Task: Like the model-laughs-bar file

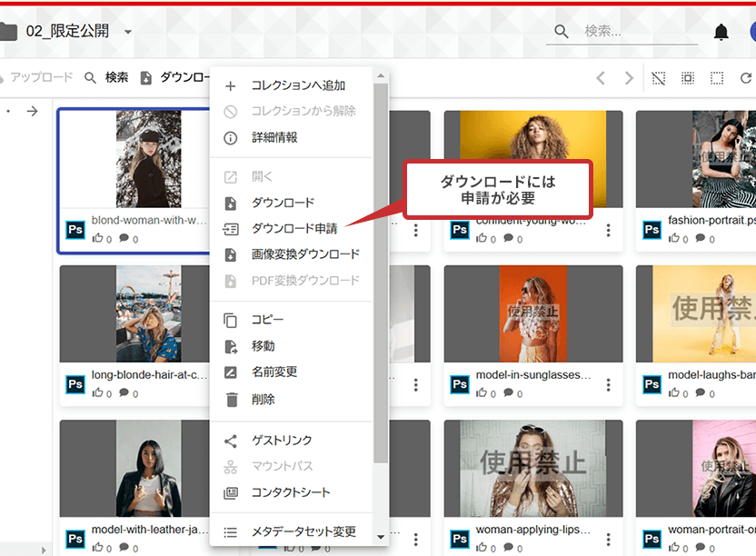Action: [x=674, y=393]
